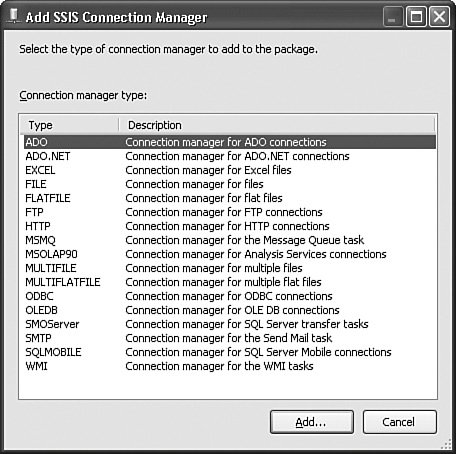Click the Add... button
The height and width of the screenshot is (454, 456).
(312, 422)
